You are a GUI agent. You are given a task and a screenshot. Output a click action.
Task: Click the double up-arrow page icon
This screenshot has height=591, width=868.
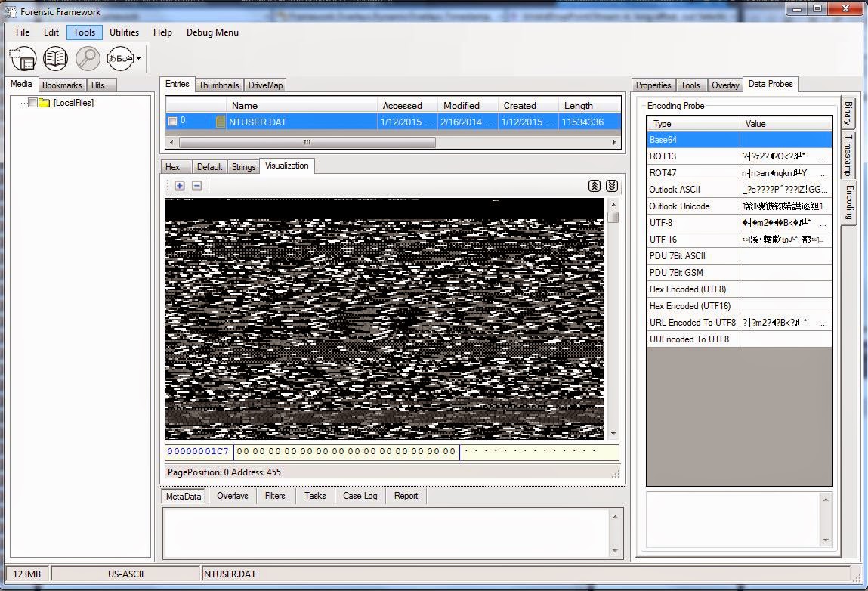[x=595, y=186]
